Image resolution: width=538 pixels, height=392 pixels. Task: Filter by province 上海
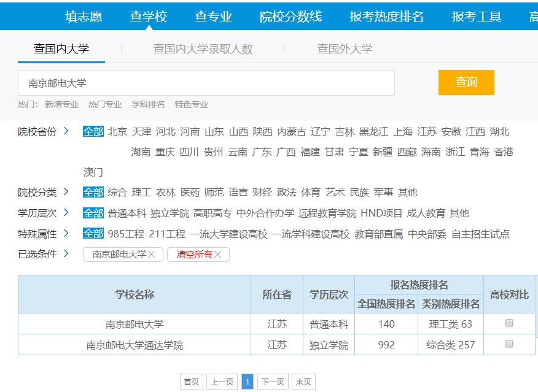click(x=403, y=131)
